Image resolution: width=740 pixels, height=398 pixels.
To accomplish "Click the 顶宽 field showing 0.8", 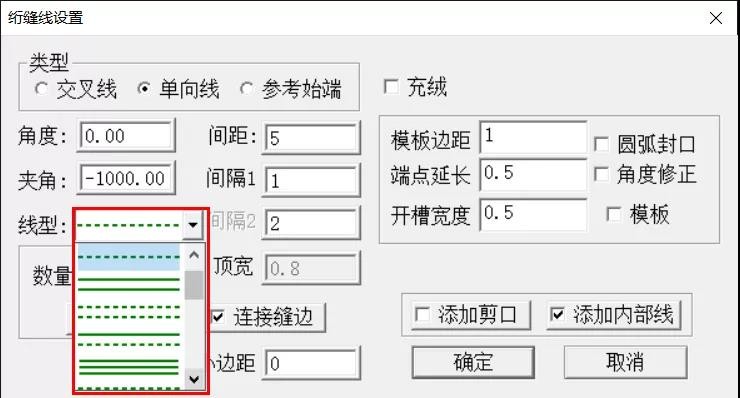I will click(311, 269).
